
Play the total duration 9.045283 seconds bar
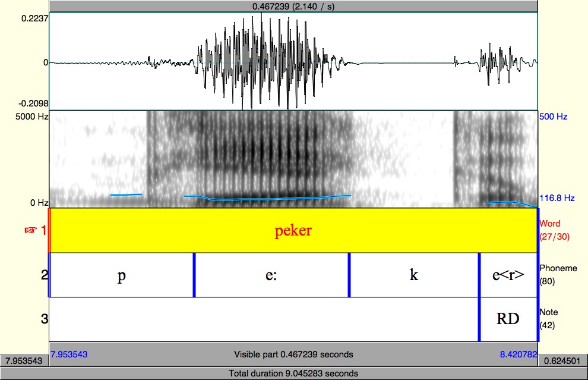[x=293, y=373]
